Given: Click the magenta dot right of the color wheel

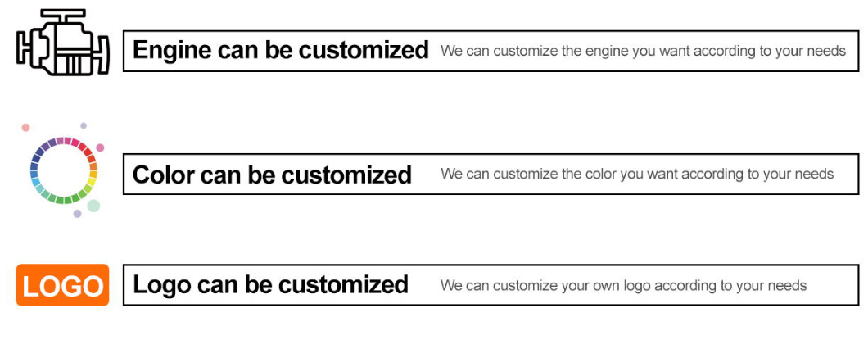Looking at the screenshot, I should pos(100,147).
